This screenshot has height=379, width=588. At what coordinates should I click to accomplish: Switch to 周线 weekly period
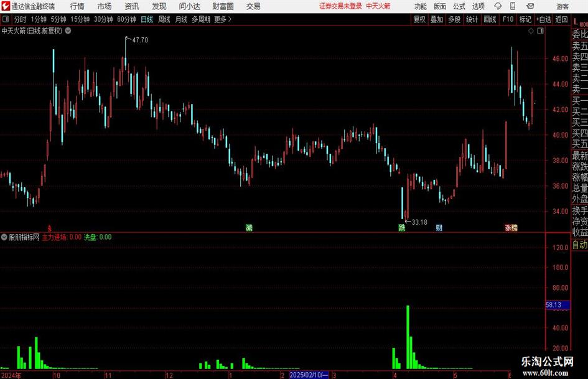[x=164, y=19]
